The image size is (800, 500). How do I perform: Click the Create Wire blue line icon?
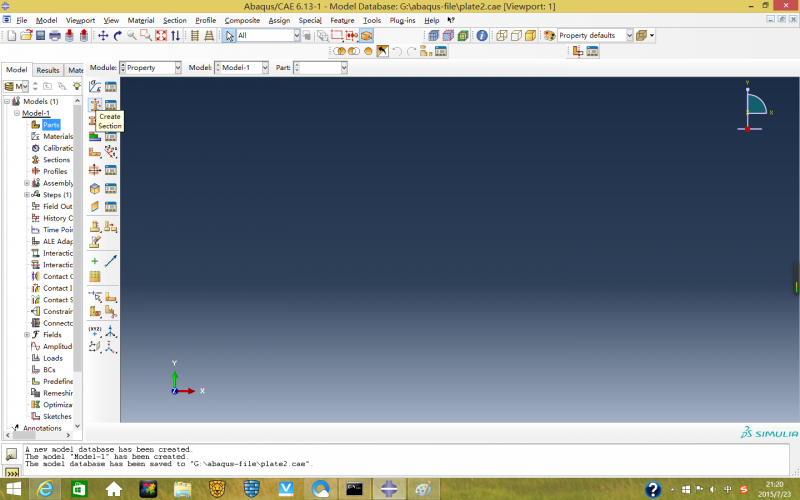point(111,261)
